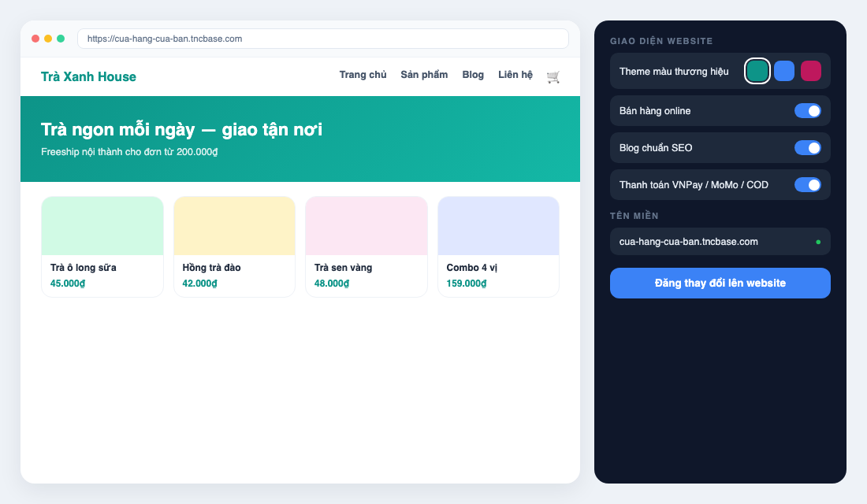867x504 pixels.
Task: Open the Sản phẩm menu item
Action: [x=424, y=75]
